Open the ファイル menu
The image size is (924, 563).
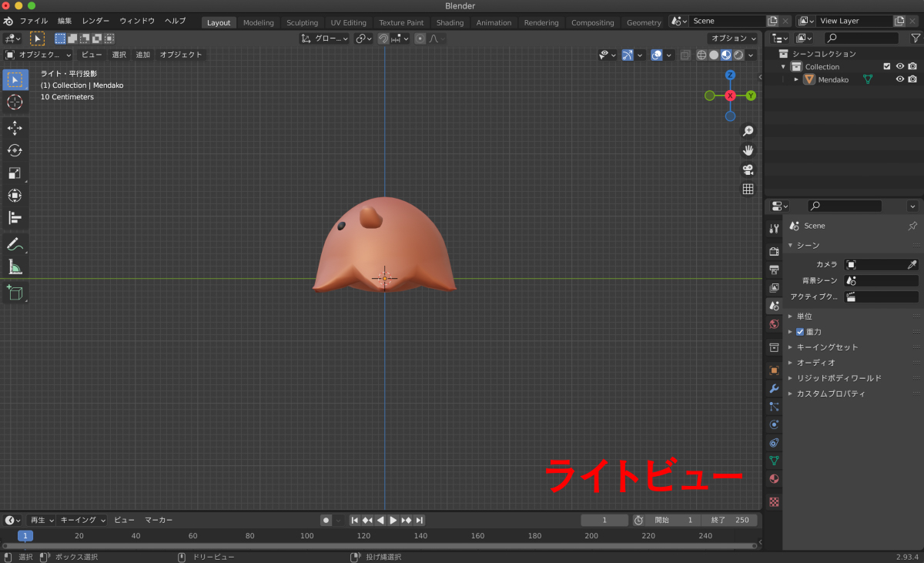tap(33, 21)
